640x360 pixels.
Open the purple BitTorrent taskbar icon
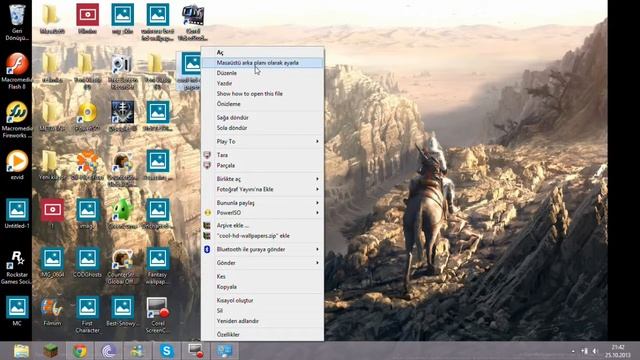click(109, 351)
